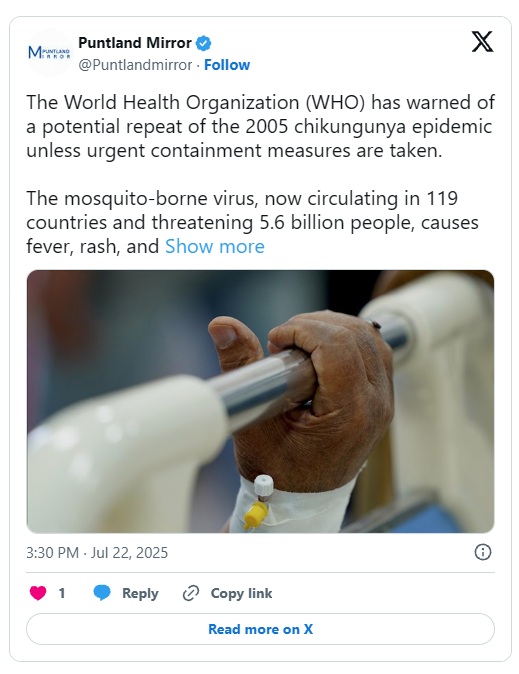Open the Puntland Mirror display name
Viewport: 519px width, 674px height.
click(x=135, y=43)
